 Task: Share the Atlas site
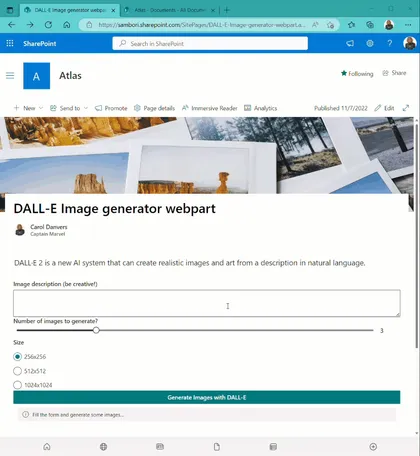pyautogui.click(x=394, y=73)
